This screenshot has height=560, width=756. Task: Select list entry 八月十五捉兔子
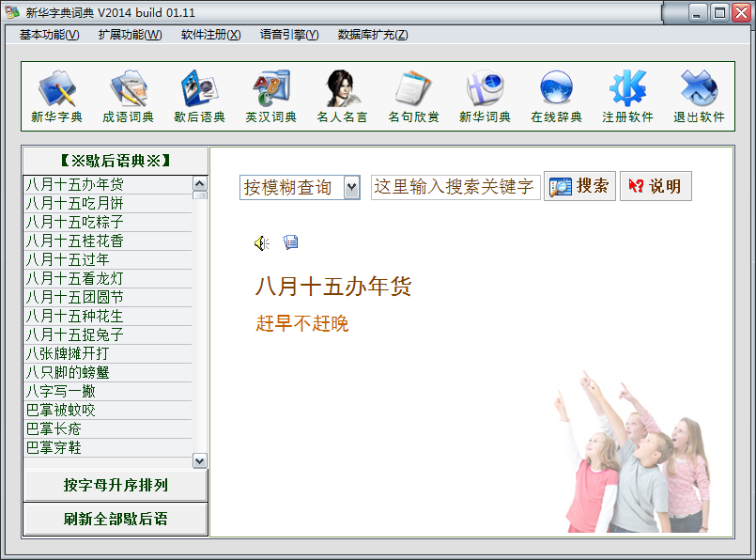(108, 334)
